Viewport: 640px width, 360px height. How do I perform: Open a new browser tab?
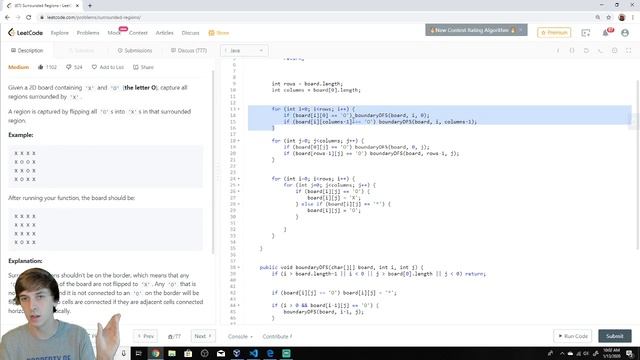(90, 5)
